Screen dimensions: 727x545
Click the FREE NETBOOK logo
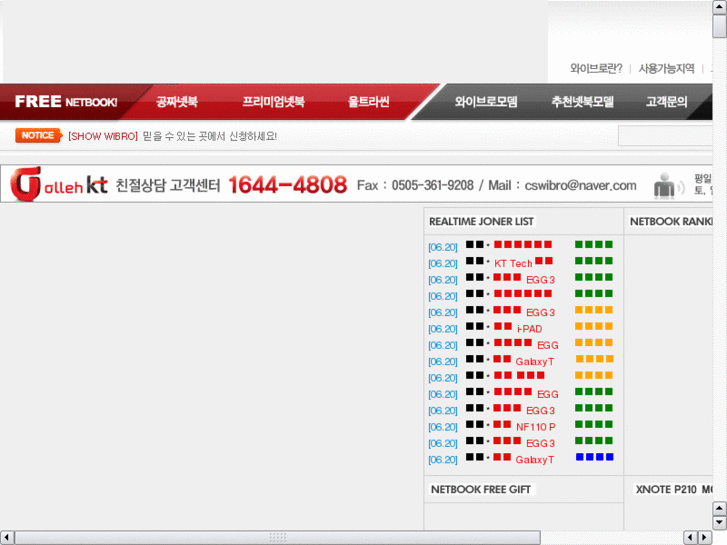66,102
